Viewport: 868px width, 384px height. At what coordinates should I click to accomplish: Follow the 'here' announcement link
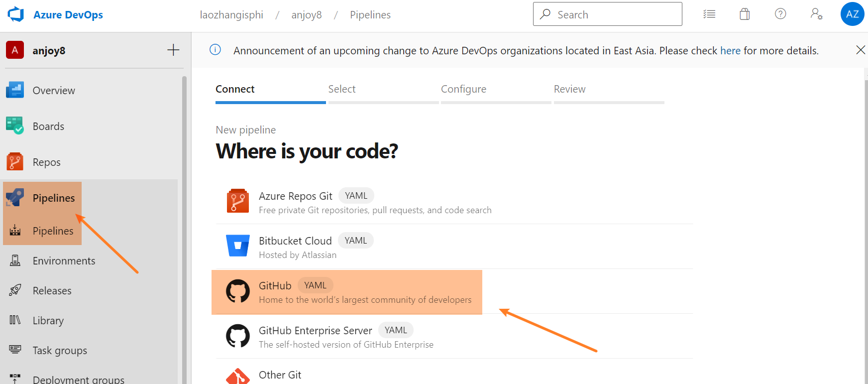click(730, 51)
